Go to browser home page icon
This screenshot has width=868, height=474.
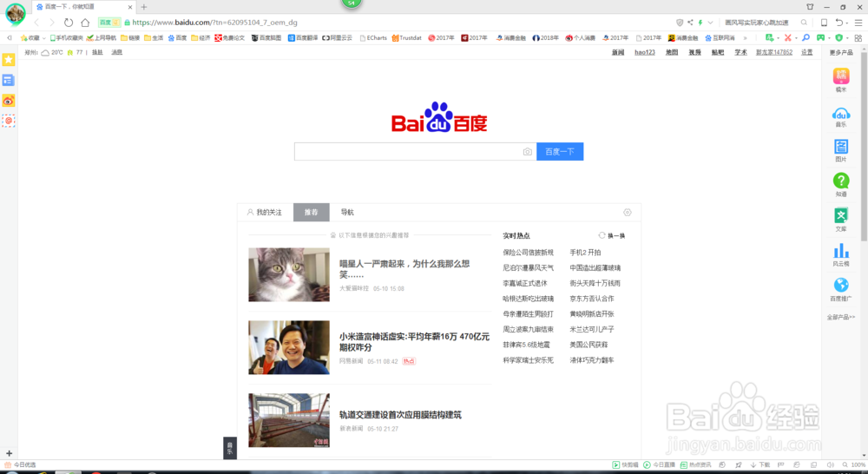(x=85, y=23)
